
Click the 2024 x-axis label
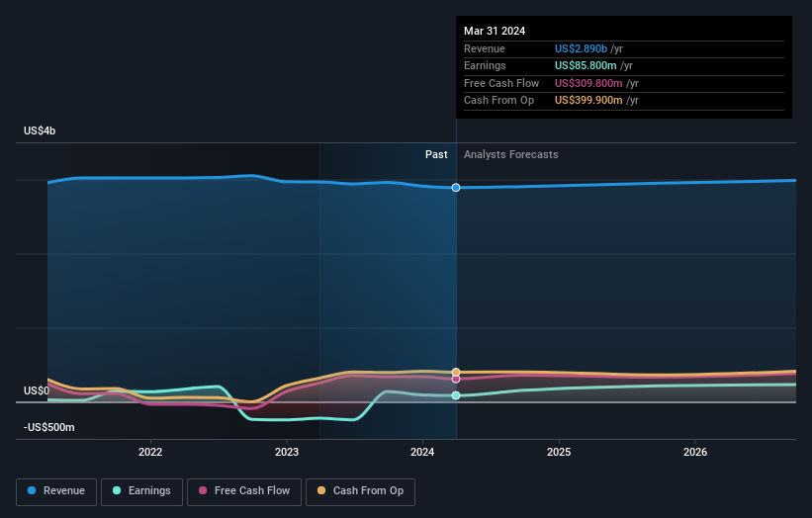click(422, 453)
